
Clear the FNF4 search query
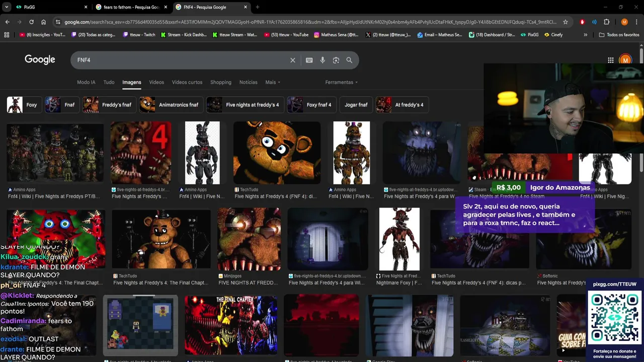point(293,60)
